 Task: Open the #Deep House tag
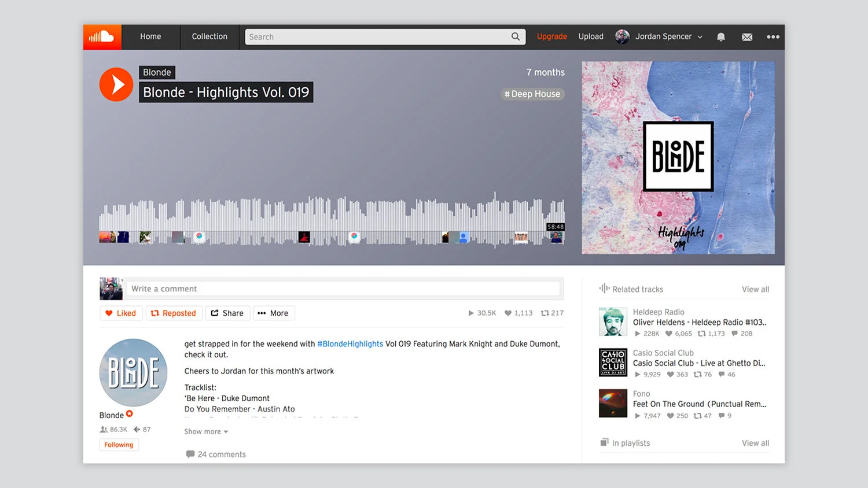(532, 94)
